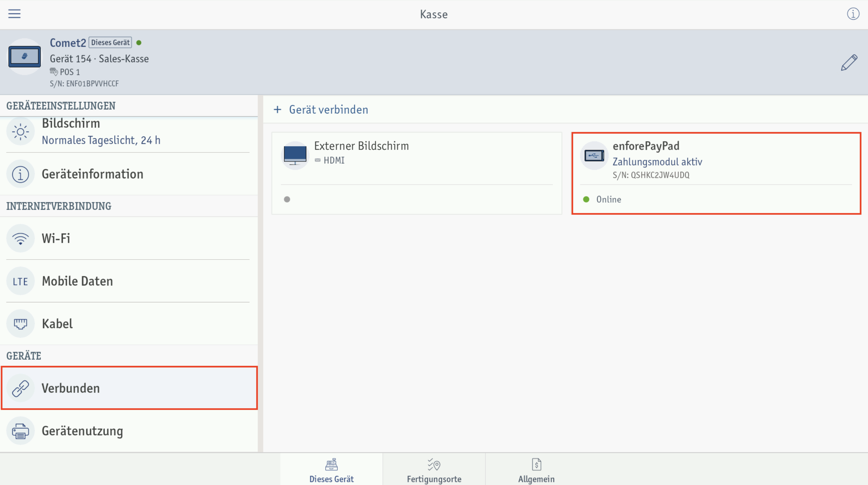This screenshot has height=485, width=868.
Task: Edit the Comet2 device with pencil icon
Action: [849, 62]
